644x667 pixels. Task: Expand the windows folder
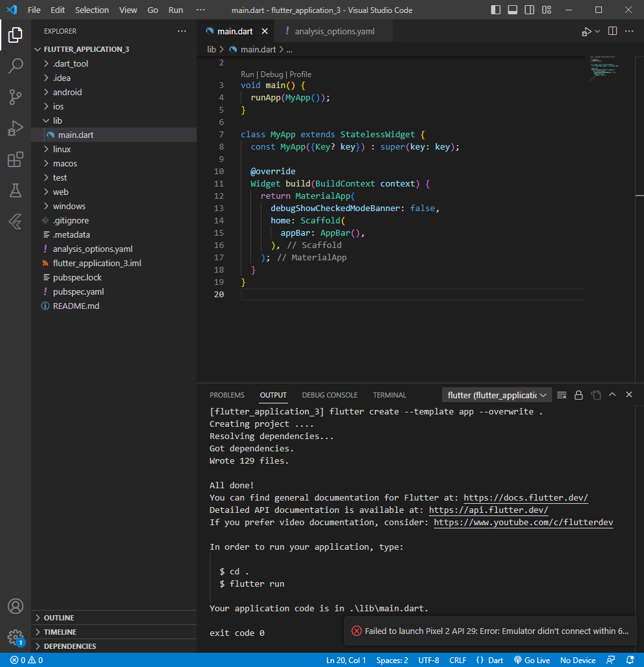[x=114, y=207]
